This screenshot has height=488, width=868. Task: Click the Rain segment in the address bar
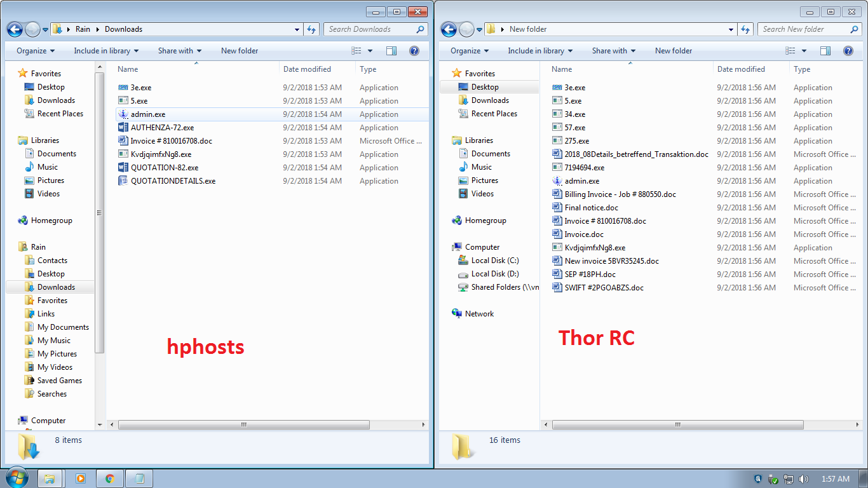83,29
